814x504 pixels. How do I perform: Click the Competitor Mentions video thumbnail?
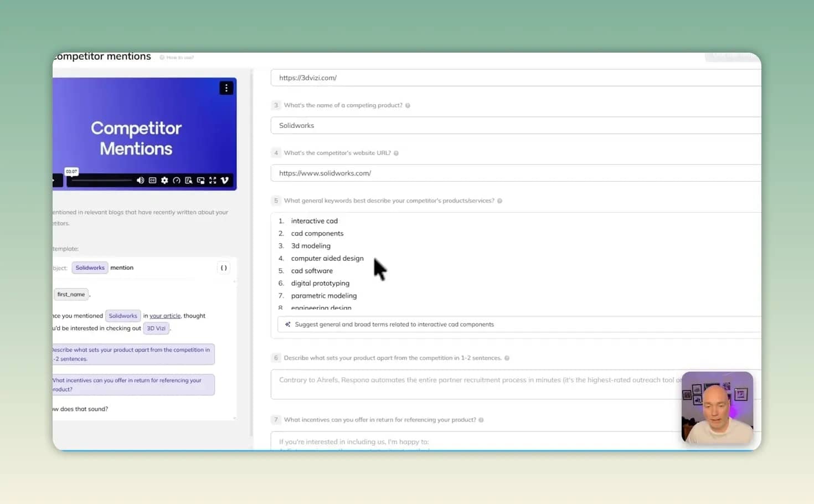[x=145, y=134]
